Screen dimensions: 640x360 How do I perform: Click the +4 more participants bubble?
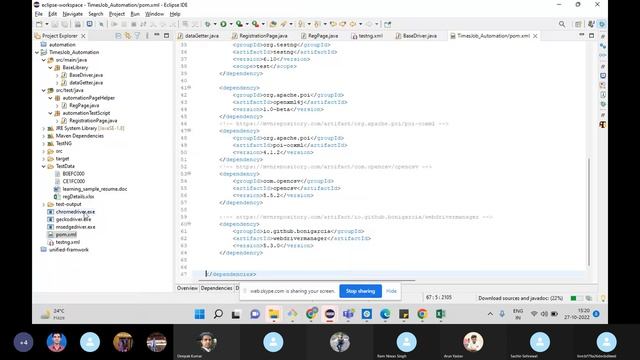click(23, 342)
